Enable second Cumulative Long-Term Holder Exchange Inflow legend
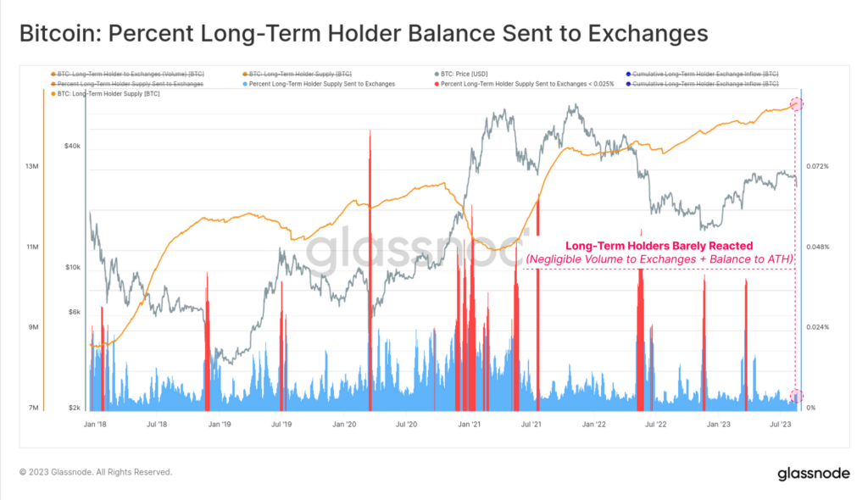 702,84
